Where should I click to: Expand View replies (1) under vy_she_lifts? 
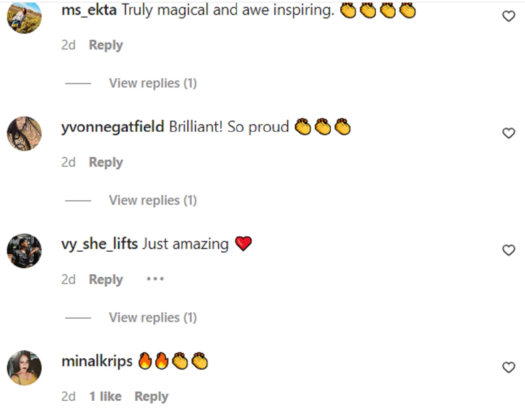click(x=153, y=317)
